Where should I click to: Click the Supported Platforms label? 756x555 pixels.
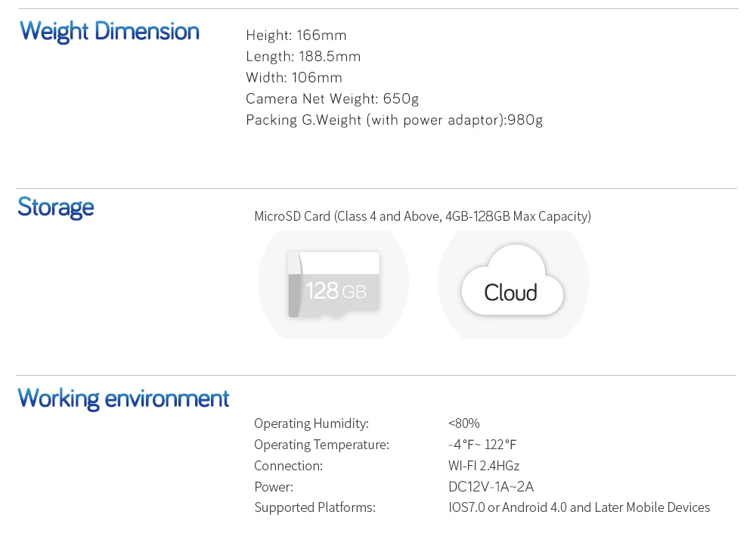click(x=314, y=507)
